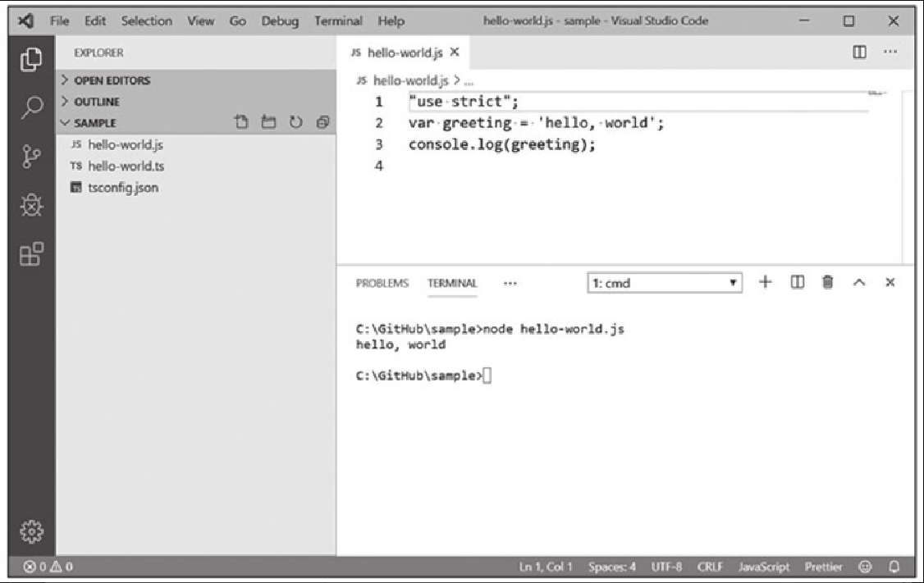Open the Help menu

[x=391, y=21]
